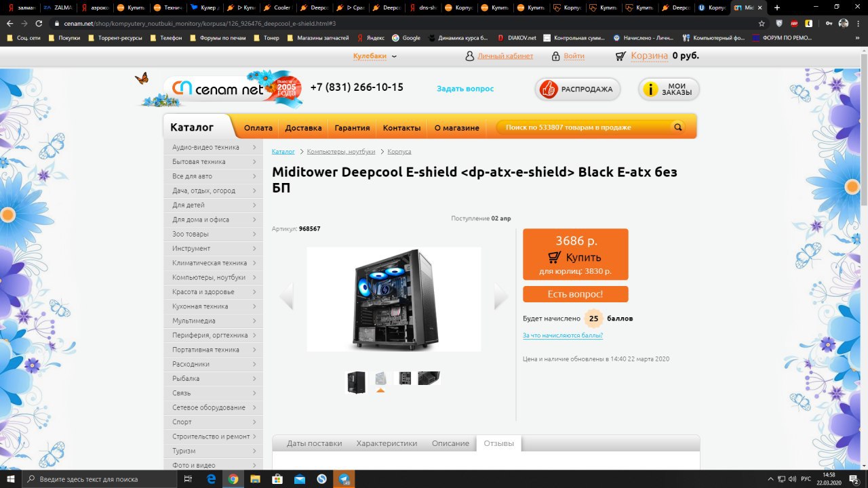Go to Каталог breadcrumb link
This screenshot has width=868, height=488.
[x=283, y=152]
